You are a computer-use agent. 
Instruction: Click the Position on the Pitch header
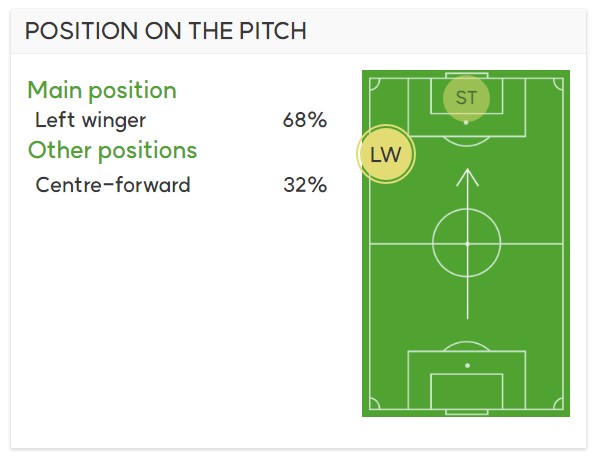click(166, 31)
